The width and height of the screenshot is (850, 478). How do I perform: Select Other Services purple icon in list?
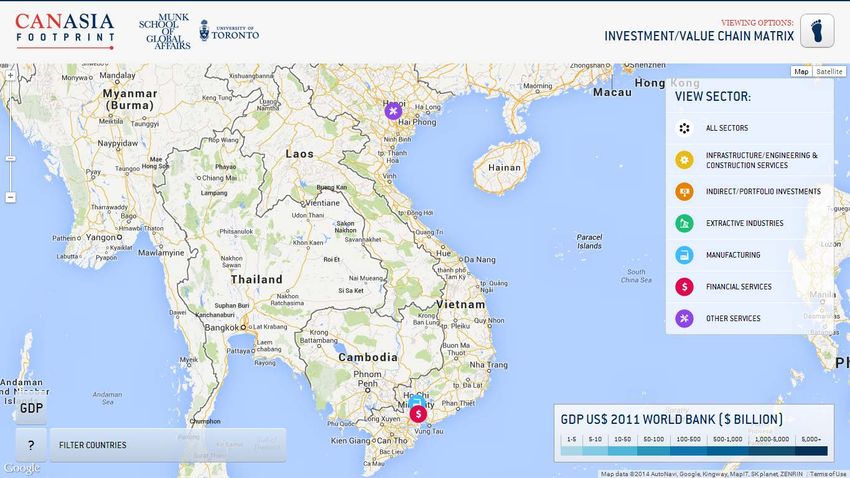pos(684,318)
